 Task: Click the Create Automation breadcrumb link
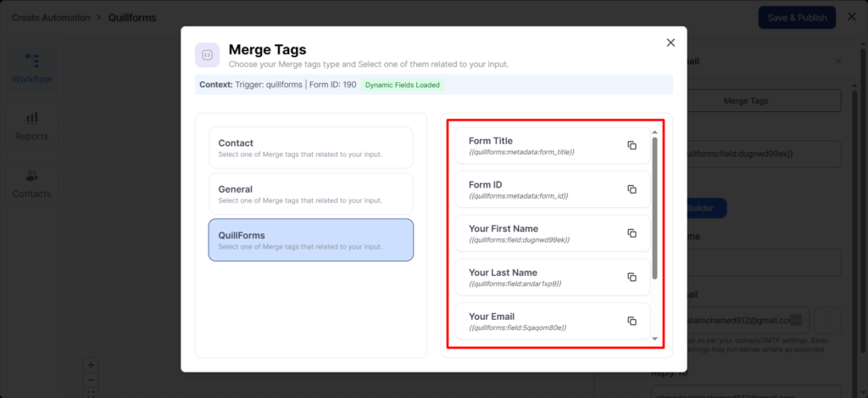point(51,18)
